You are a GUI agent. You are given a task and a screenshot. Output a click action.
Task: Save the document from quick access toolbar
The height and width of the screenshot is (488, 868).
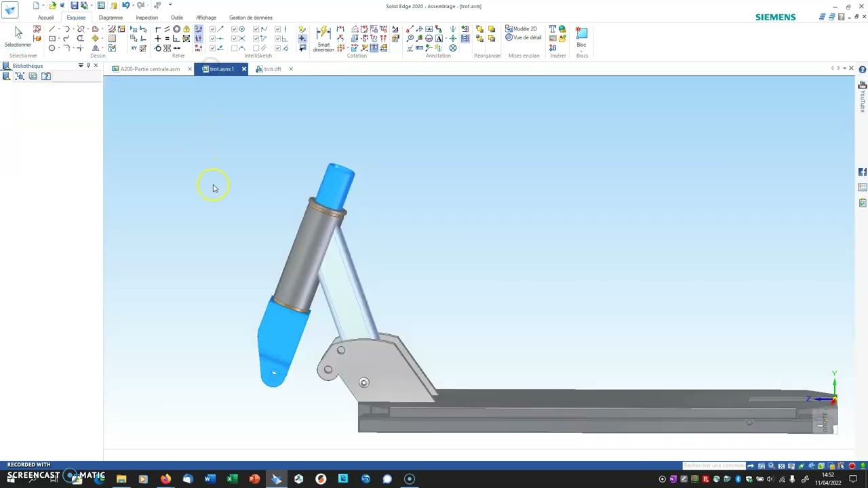click(75, 5)
